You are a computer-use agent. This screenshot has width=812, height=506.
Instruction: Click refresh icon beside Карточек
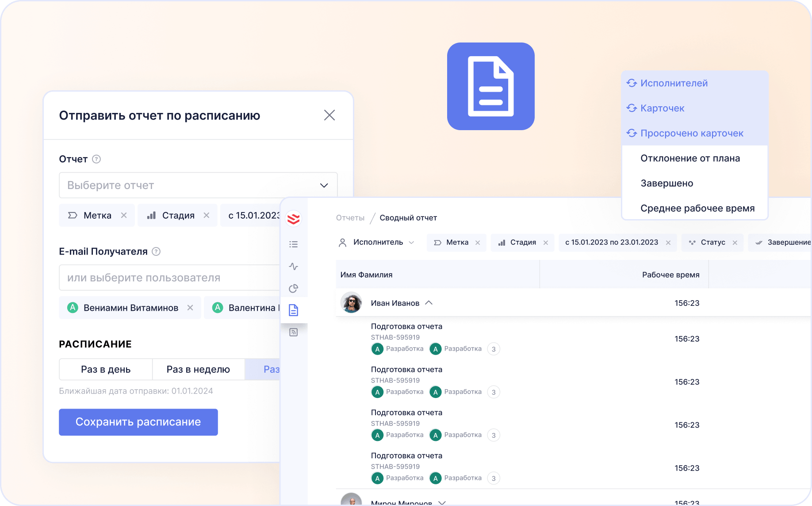(x=632, y=108)
